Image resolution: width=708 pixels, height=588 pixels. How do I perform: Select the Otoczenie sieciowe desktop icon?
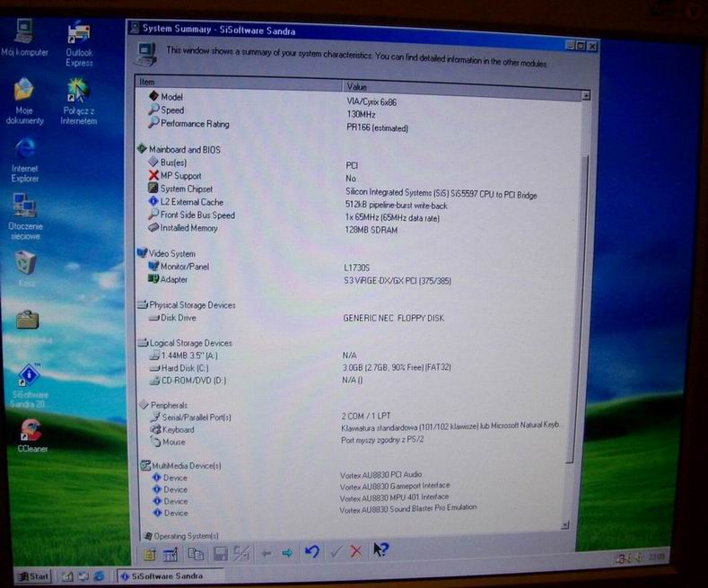25,216
